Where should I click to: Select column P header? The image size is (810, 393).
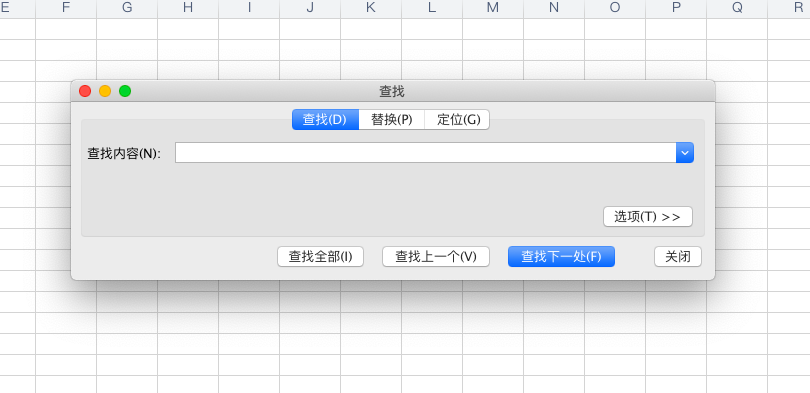(x=676, y=8)
